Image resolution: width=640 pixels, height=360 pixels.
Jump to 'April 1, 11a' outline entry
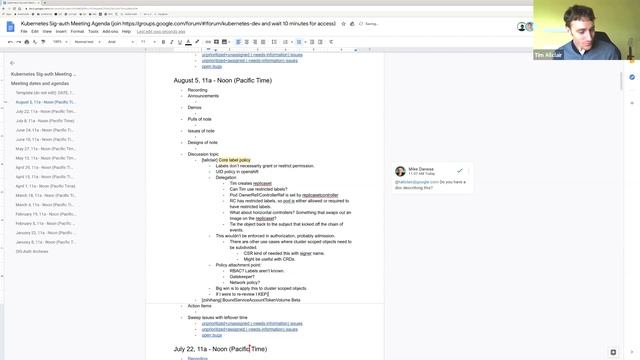pos(45,186)
